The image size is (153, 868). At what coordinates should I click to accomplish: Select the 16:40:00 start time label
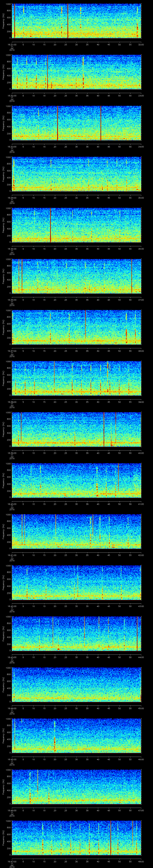[x=12, y=504]
